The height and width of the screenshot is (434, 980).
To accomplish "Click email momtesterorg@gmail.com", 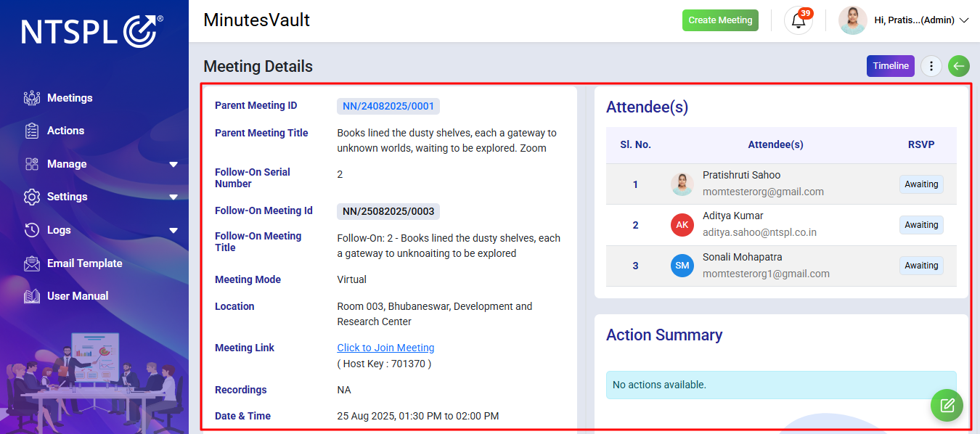I will coord(763,192).
